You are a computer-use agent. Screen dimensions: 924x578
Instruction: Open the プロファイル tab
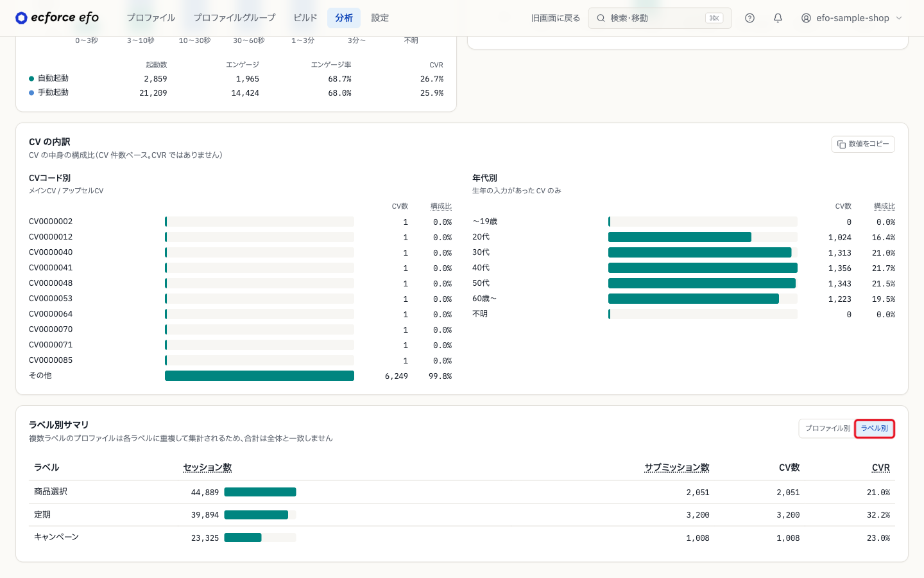point(151,18)
